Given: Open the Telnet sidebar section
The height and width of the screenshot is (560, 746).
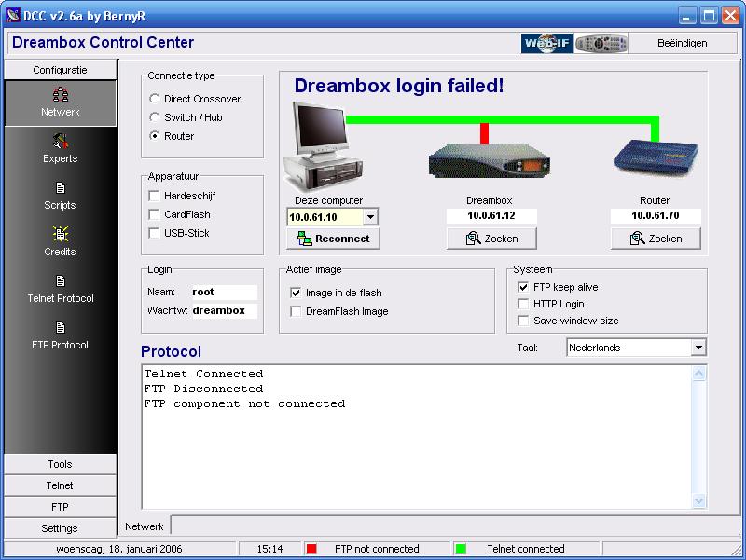Looking at the screenshot, I should click(x=60, y=485).
